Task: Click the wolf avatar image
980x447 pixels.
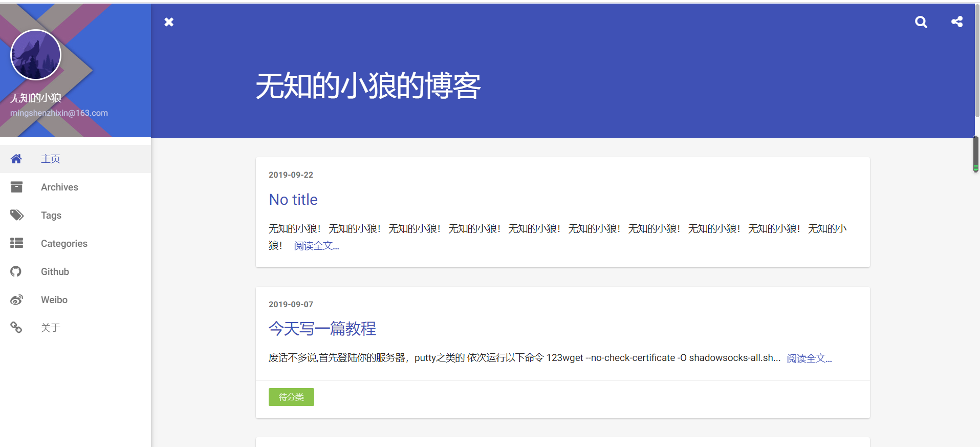Action: point(36,55)
